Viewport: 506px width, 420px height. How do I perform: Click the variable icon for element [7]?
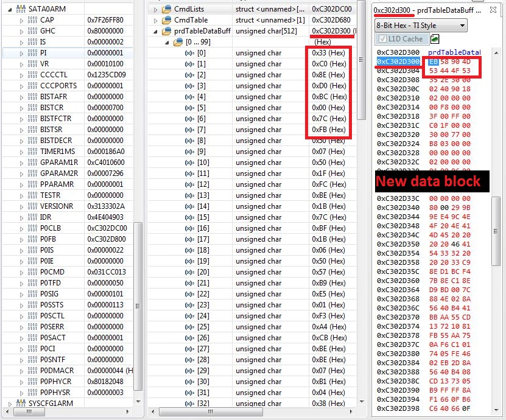coord(189,130)
